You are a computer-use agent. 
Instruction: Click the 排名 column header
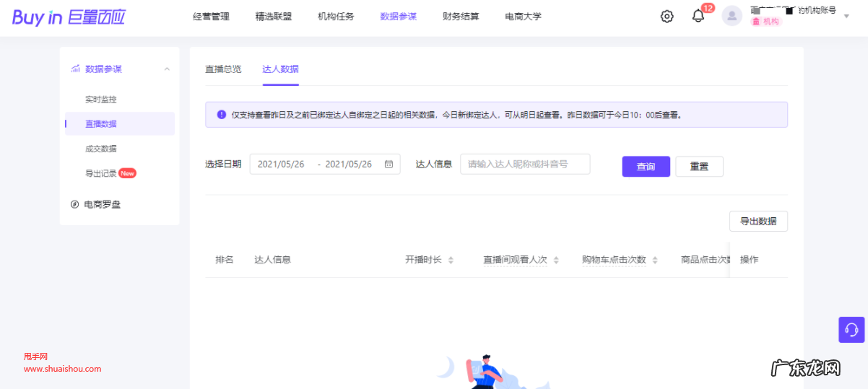(224, 260)
